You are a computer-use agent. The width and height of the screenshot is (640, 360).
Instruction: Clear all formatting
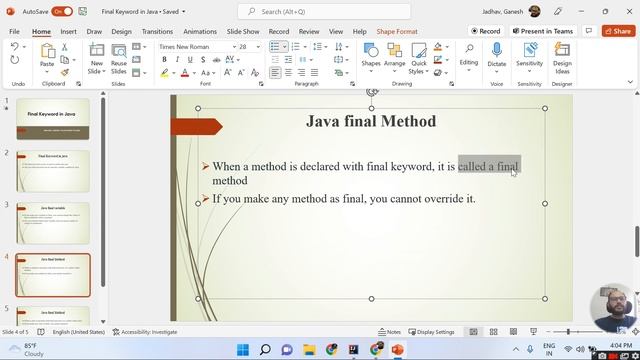point(255,73)
